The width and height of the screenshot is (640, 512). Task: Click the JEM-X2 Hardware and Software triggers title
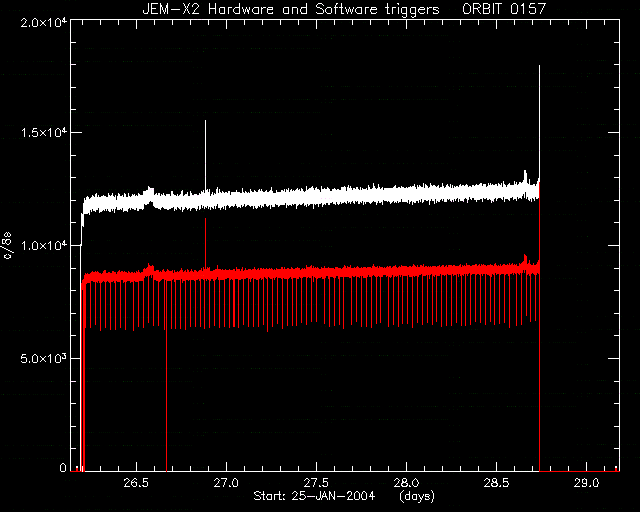[x=291, y=9]
